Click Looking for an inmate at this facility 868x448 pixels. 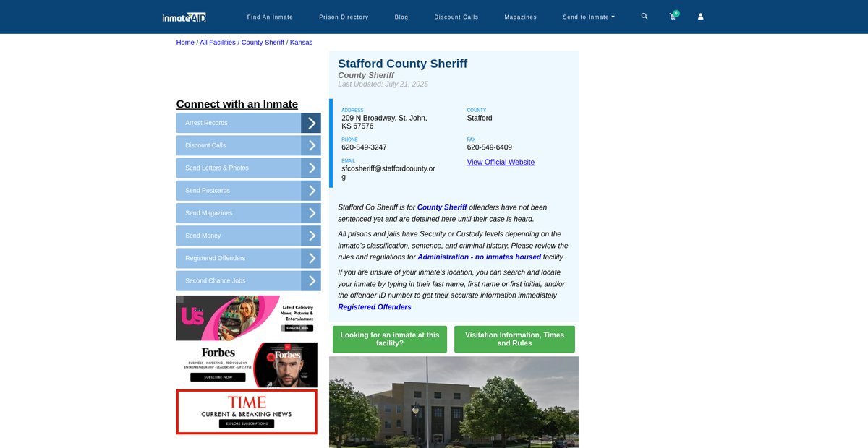pos(390,339)
